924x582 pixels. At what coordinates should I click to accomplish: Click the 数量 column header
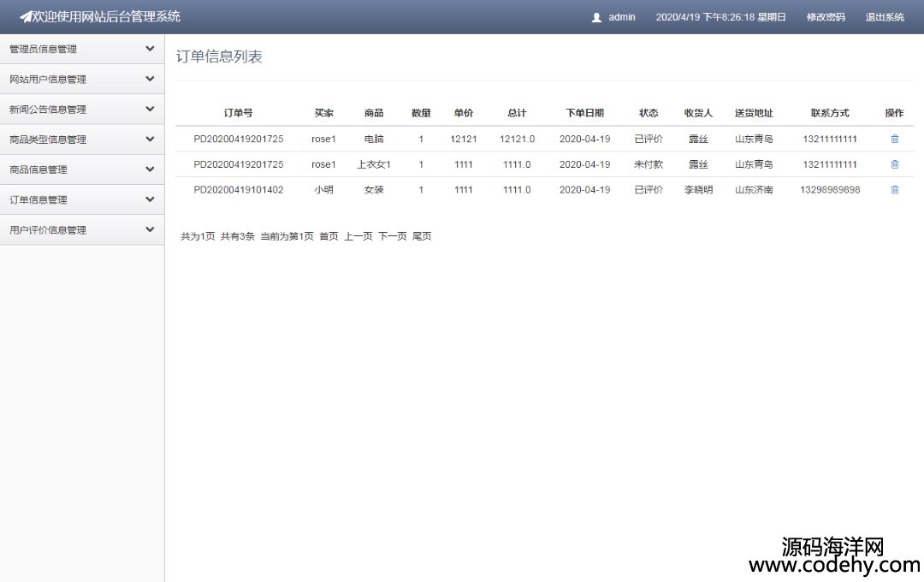pyautogui.click(x=421, y=113)
